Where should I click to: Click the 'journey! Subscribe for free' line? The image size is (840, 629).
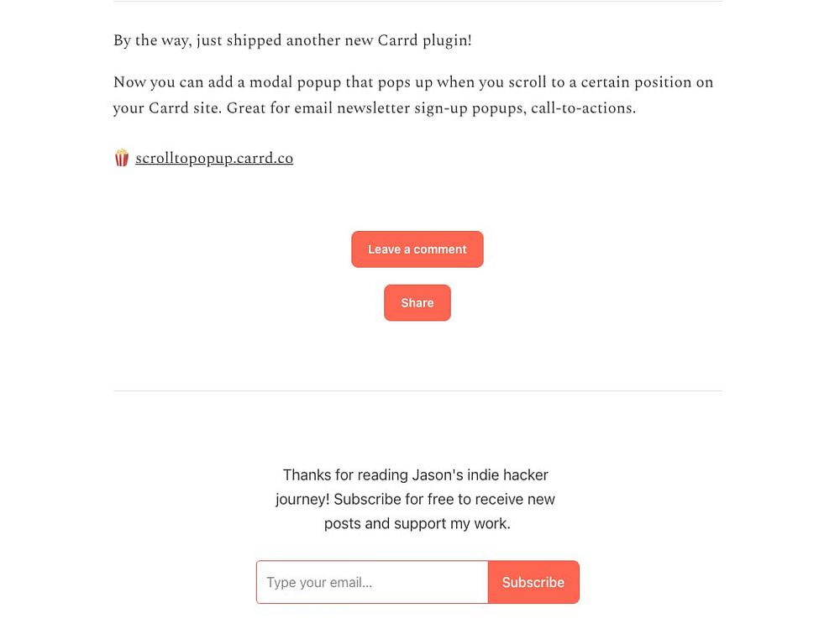[415, 500]
